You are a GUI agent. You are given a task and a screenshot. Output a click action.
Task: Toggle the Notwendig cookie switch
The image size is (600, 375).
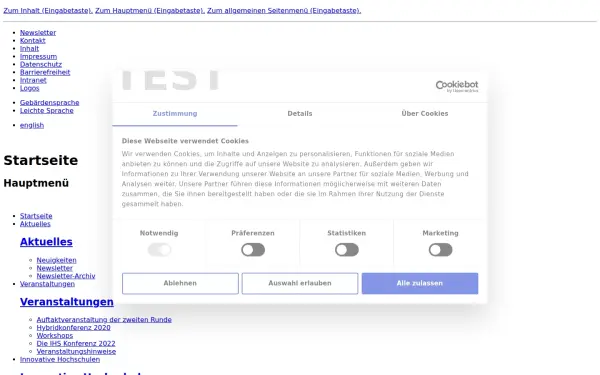point(159,250)
